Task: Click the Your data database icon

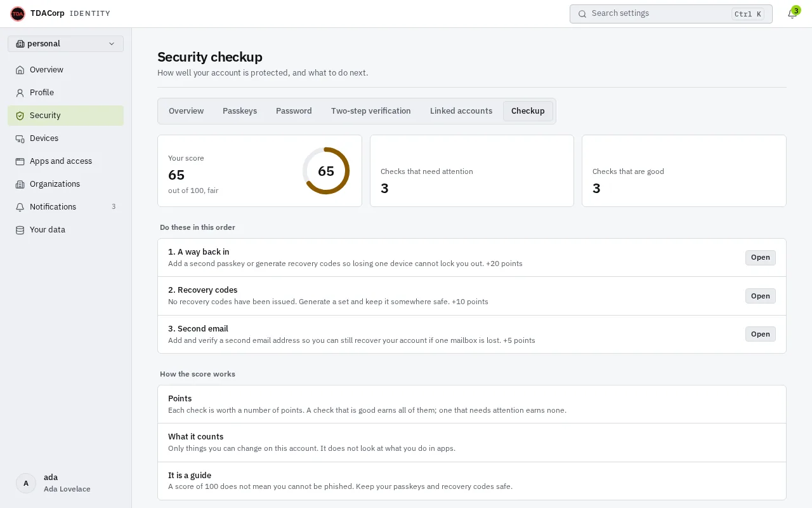Action: click(x=20, y=230)
